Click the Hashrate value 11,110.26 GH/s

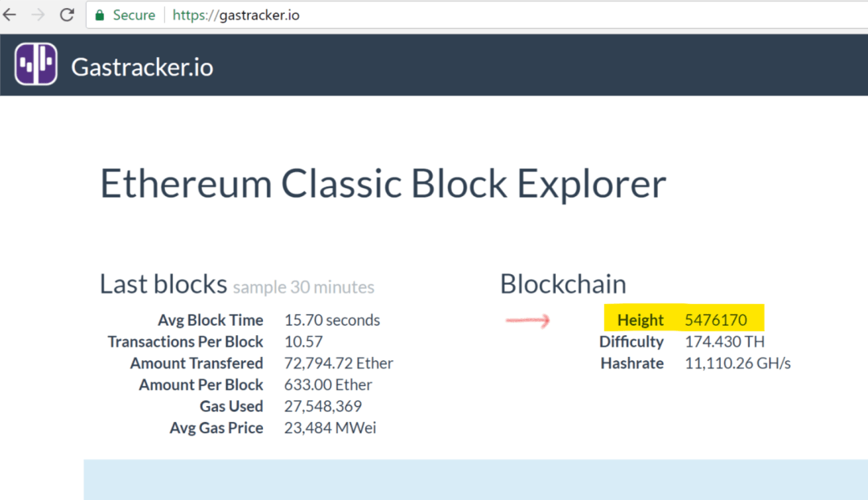click(x=737, y=363)
